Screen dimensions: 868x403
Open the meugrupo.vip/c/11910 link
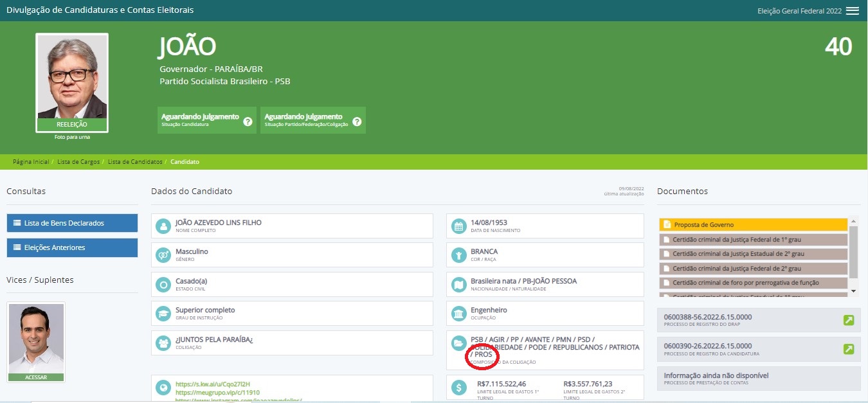point(217,392)
